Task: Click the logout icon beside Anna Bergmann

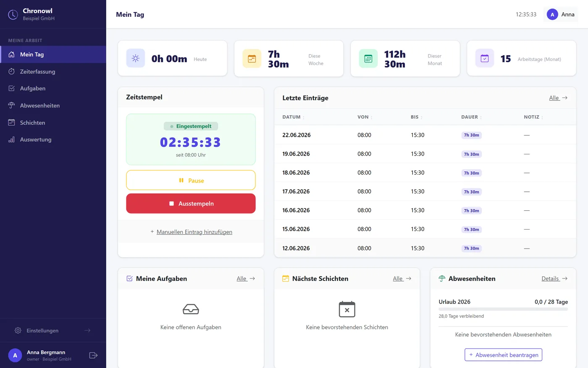Action: point(93,355)
